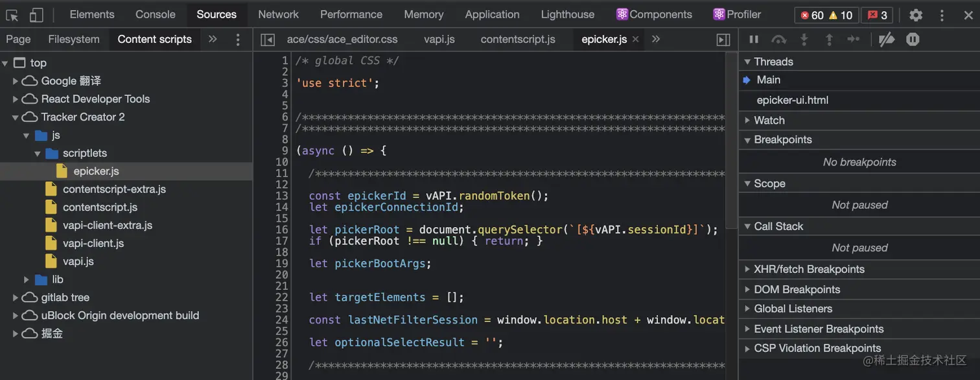
Task: Expand the lib folder
Action: pyautogui.click(x=27, y=279)
